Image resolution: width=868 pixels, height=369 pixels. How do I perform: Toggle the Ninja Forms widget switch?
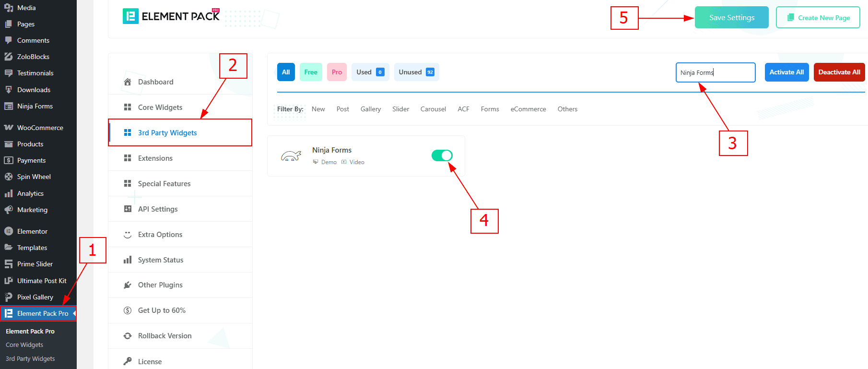[442, 155]
